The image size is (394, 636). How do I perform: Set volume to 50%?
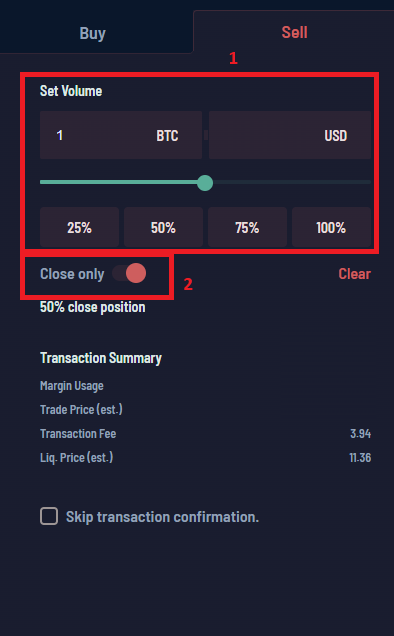tap(163, 227)
